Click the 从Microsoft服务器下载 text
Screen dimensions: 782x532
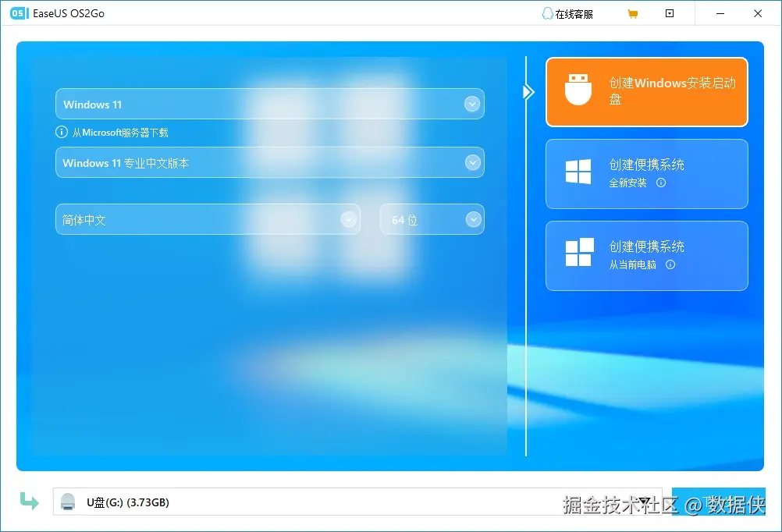[x=120, y=133]
